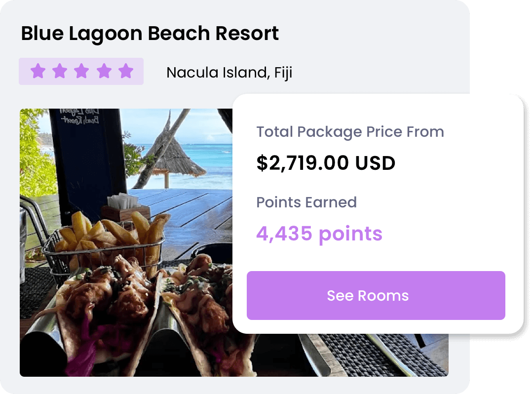Click the Nacula Island, Fiji location
Viewport: 532px width, 394px height.
pos(229,73)
